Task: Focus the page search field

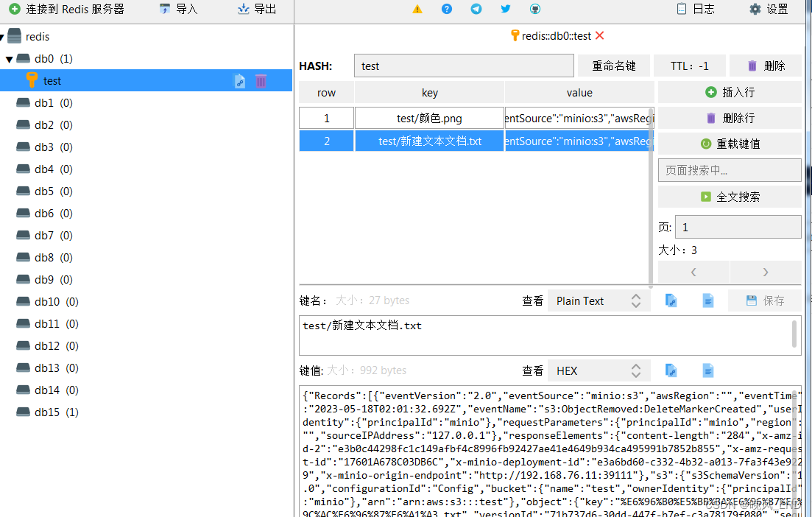Action: [730, 170]
